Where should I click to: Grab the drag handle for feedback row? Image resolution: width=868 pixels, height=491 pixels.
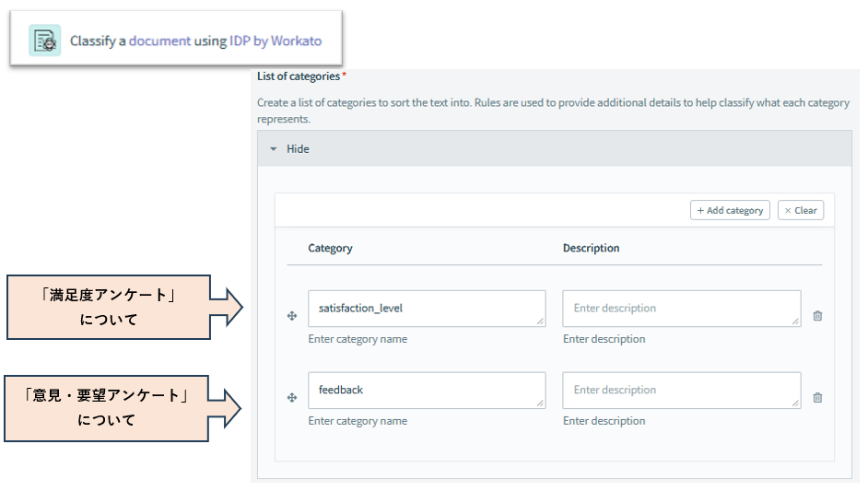click(292, 398)
